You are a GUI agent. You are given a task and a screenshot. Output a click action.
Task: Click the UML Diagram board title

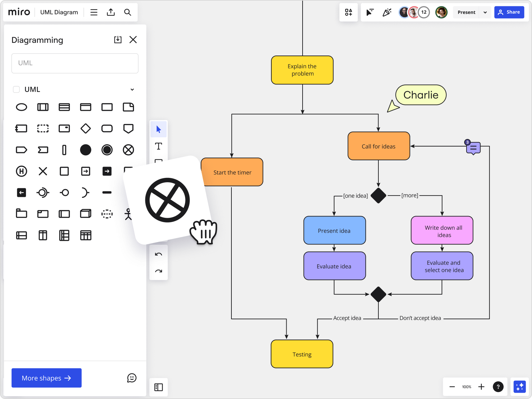tap(59, 12)
